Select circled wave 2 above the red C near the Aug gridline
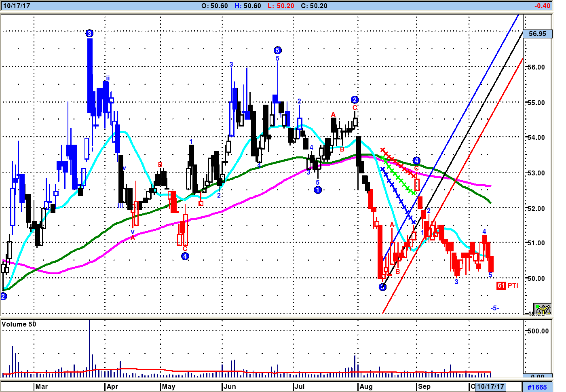Viewport: 566px width, 392px height. pos(355,100)
